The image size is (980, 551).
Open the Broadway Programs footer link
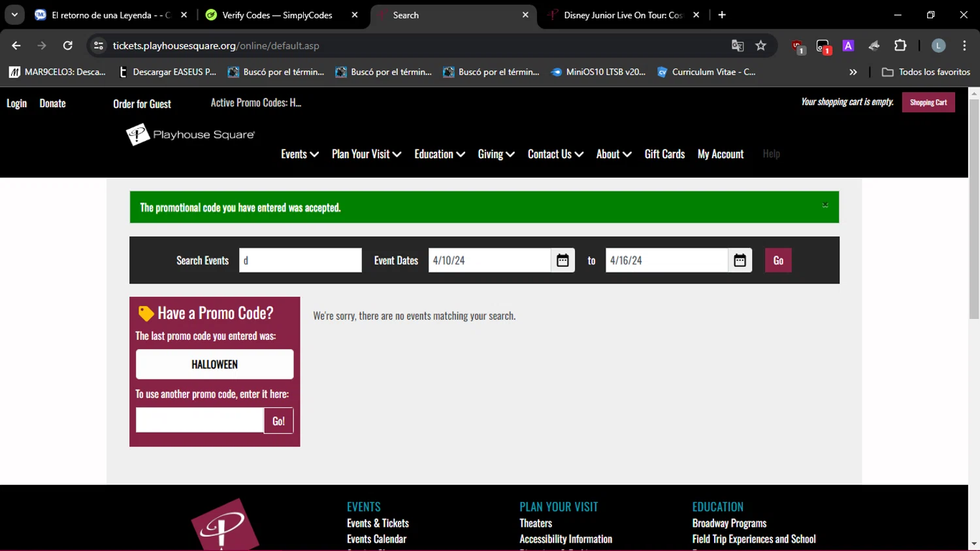729,524
